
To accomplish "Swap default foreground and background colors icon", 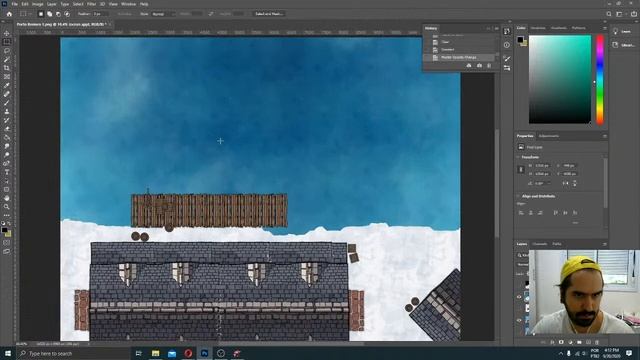I will click(9, 224).
